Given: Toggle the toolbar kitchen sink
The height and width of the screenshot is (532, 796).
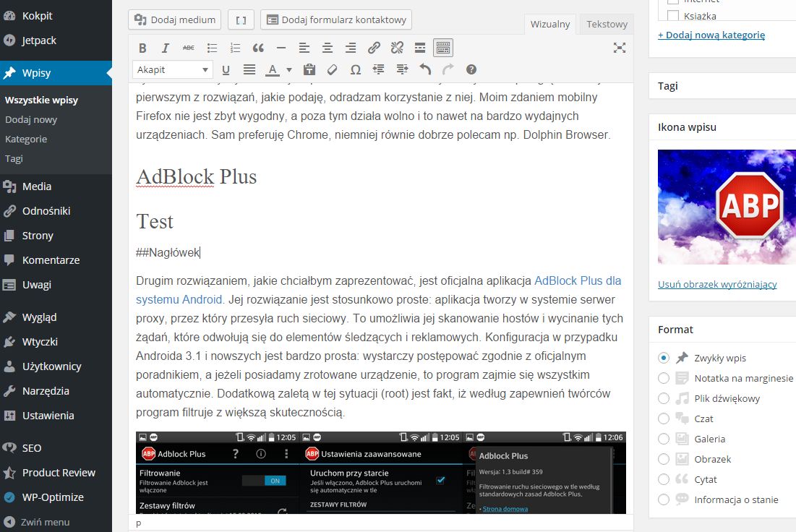Looking at the screenshot, I should tap(443, 48).
